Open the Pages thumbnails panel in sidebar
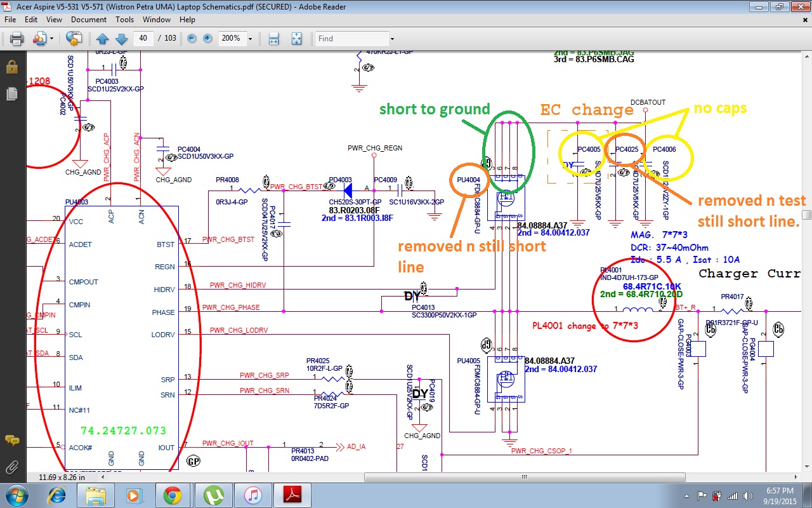Viewport: 812px width, 508px height. point(11,94)
